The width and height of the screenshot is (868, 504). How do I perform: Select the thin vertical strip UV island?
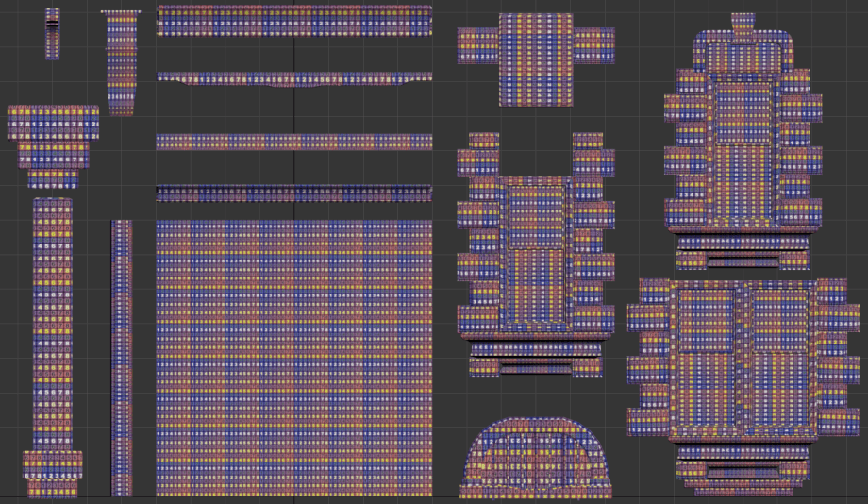click(122, 358)
